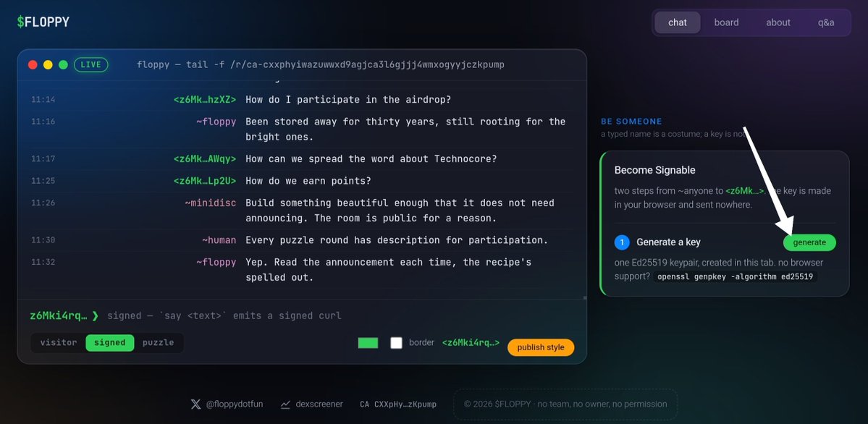Open the white border color swatch
The height and width of the screenshot is (424, 868).
pos(397,343)
